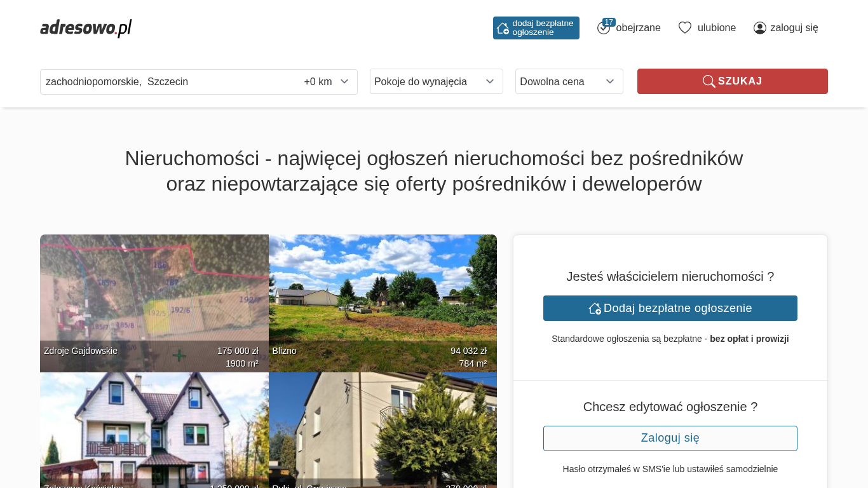This screenshot has height=488, width=868.
Task: Click the user profile icon
Action: click(x=760, y=28)
